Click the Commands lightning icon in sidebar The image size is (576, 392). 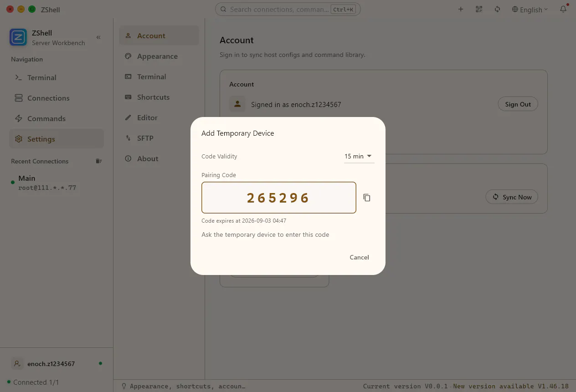coord(19,118)
